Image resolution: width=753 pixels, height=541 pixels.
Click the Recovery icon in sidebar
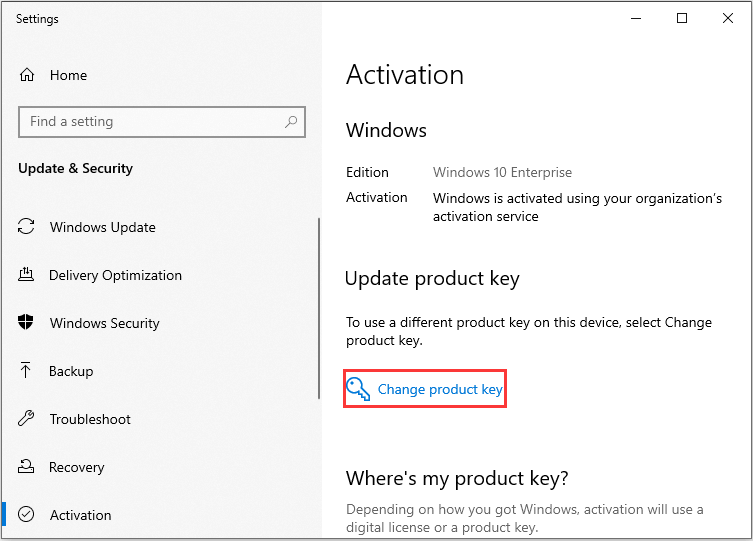(x=27, y=467)
